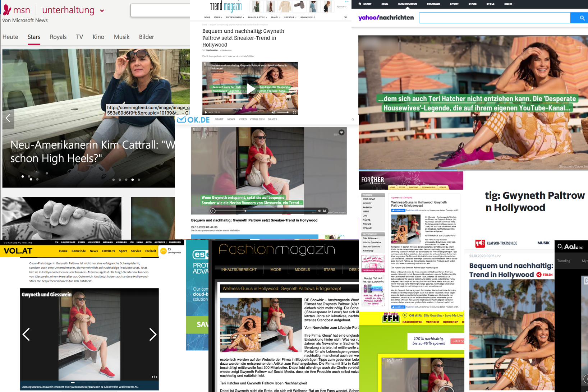Show next image in VOL.AT gallery
The width and height of the screenshot is (588, 392).
[153, 335]
